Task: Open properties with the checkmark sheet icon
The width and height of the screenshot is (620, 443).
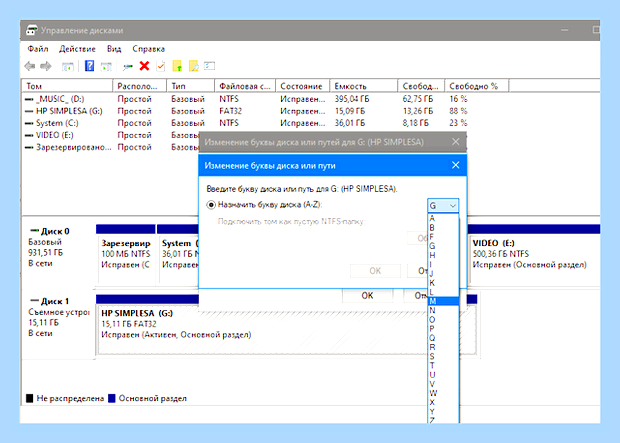Action: pos(161,66)
